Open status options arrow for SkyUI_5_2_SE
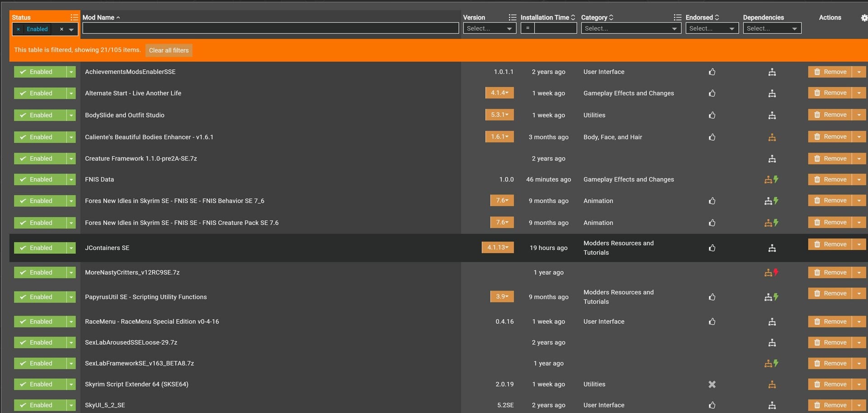This screenshot has width=868, height=413. (x=71, y=405)
